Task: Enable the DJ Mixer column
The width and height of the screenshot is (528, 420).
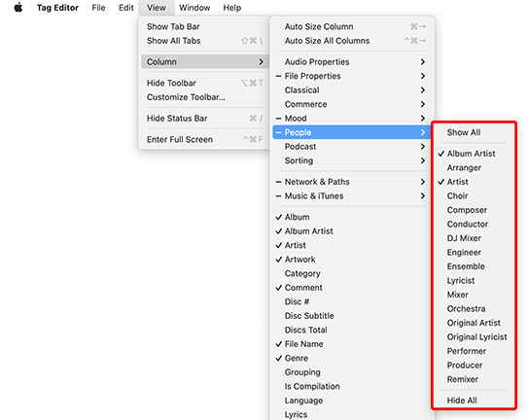Action: [475, 238]
